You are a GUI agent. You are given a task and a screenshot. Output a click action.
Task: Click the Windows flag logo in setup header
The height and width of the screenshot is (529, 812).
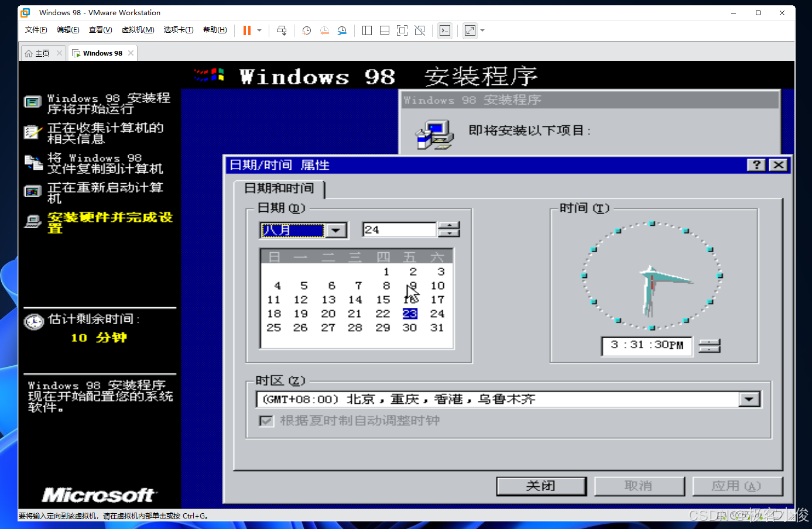pyautogui.click(x=210, y=74)
